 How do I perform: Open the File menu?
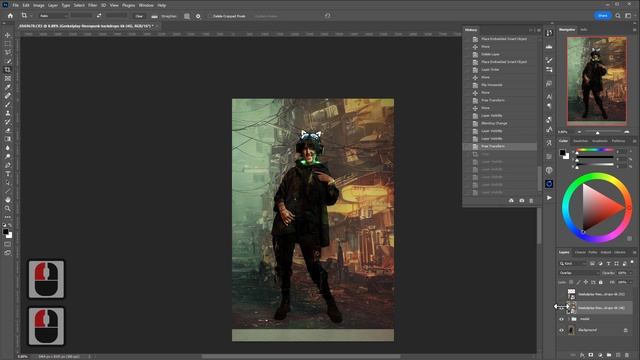point(16,5)
